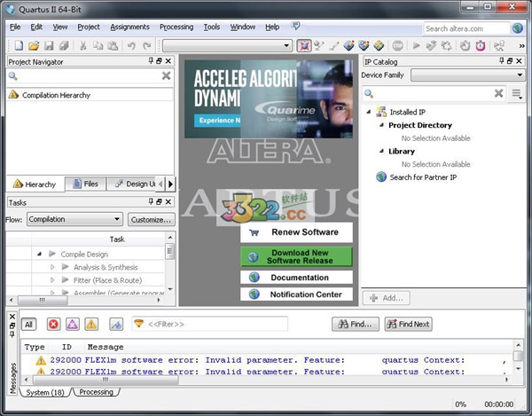The image size is (532, 416).
Task: Click Download New Software Release button
Action: 296,256
